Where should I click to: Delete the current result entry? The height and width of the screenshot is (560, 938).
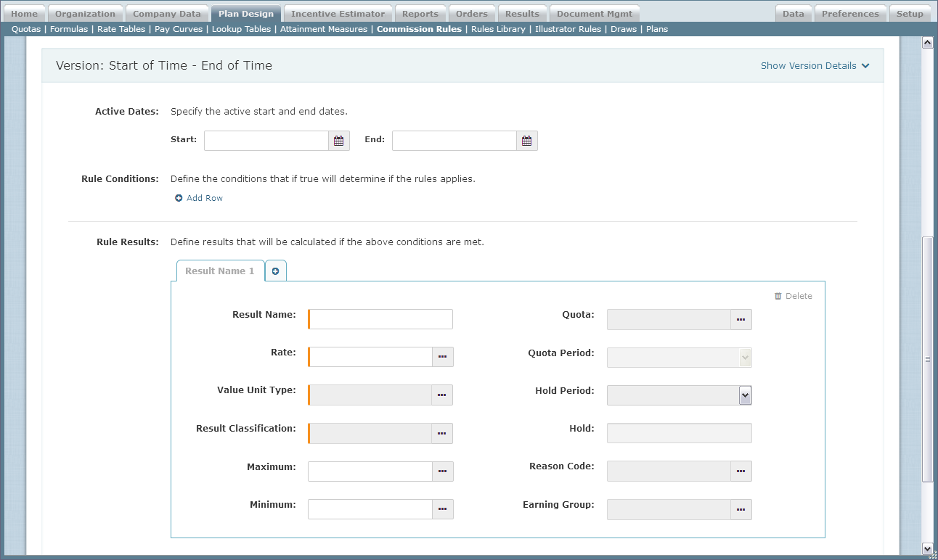(793, 296)
